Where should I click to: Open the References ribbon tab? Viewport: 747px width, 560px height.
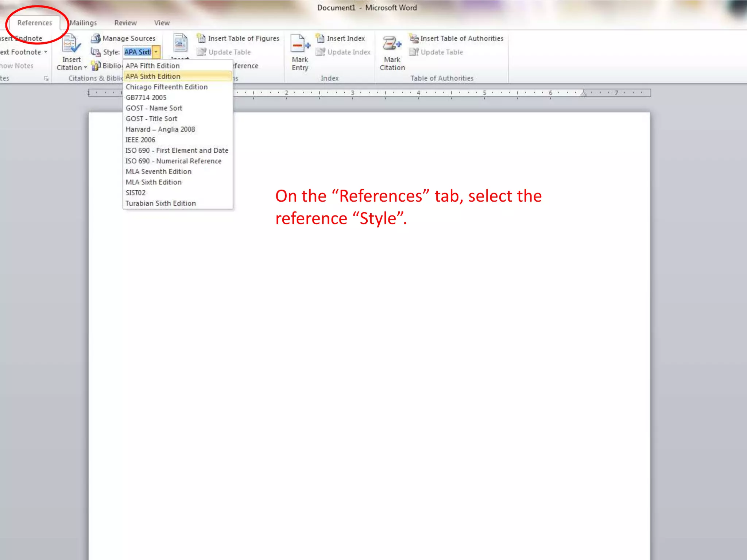35,23
